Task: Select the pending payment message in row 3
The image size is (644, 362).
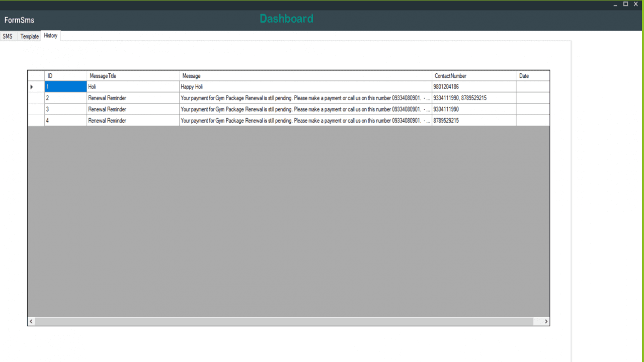Action: click(305, 109)
